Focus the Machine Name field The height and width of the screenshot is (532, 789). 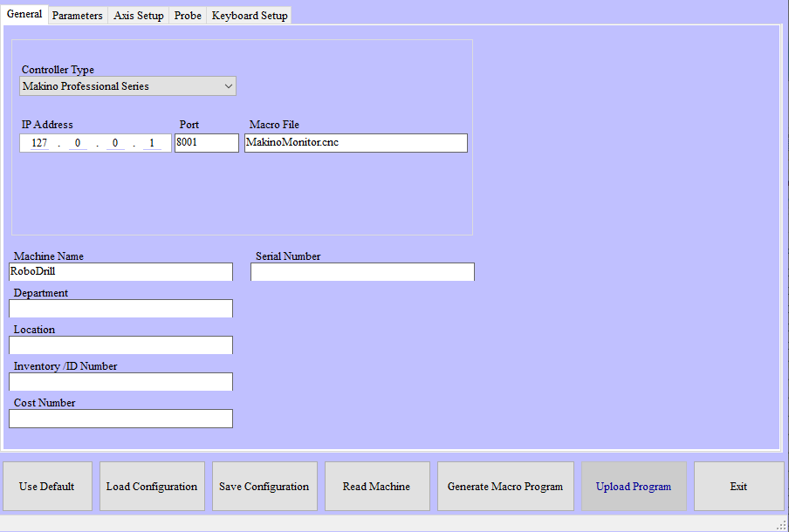point(120,272)
